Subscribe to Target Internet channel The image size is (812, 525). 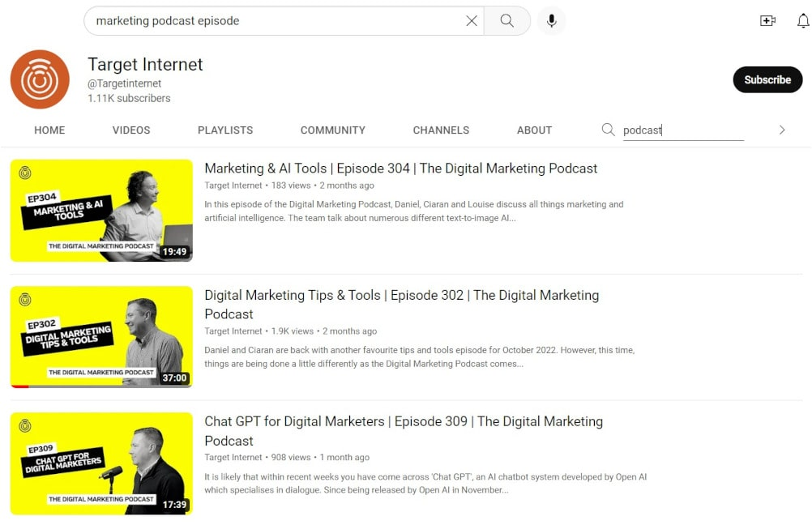[x=767, y=79]
